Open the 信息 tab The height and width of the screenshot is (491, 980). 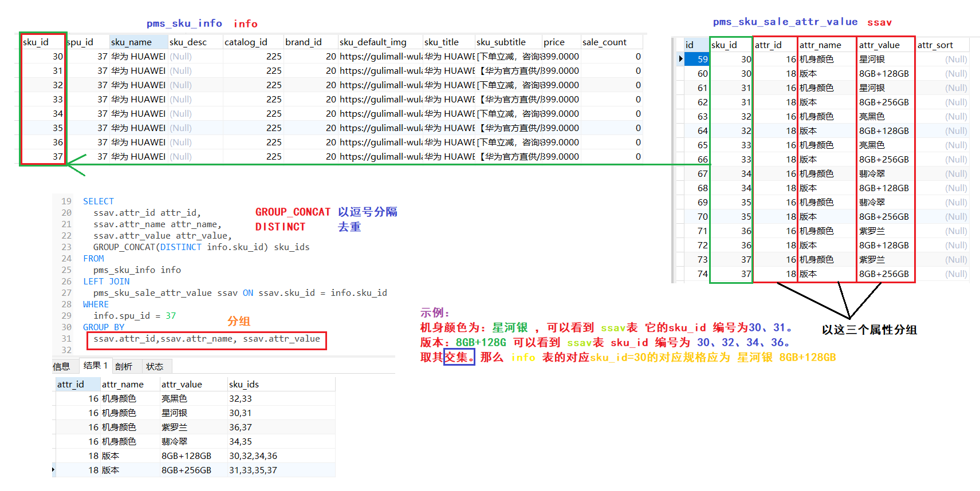coord(62,366)
